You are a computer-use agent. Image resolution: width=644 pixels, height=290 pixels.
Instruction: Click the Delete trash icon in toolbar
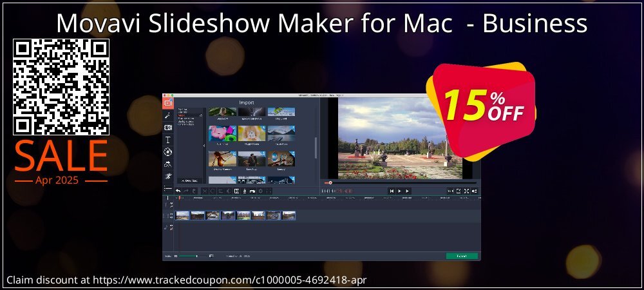pyautogui.click(x=194, y=191)
